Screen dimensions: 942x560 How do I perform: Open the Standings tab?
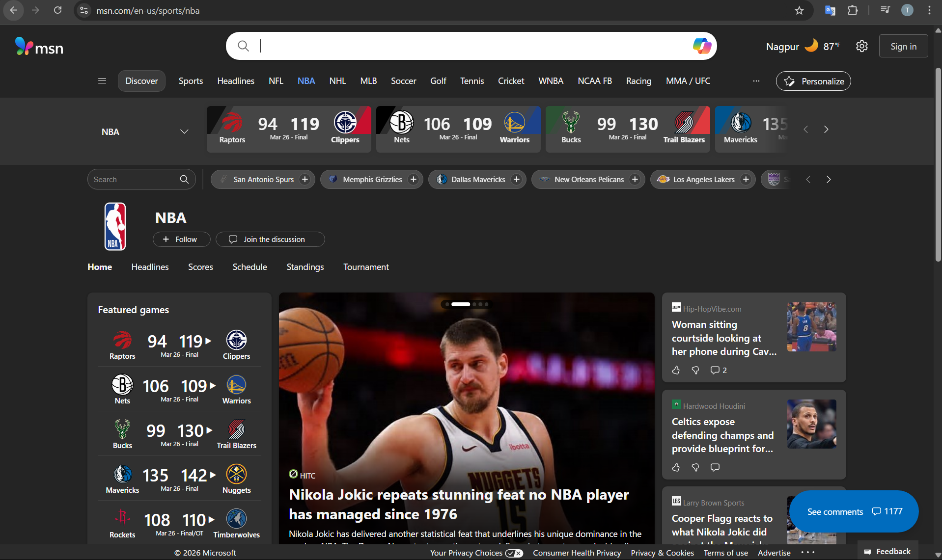(x=305, y=267)
